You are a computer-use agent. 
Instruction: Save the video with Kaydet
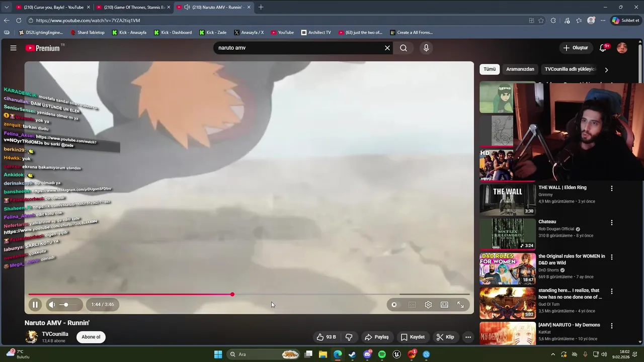click(x=413, y=337)
